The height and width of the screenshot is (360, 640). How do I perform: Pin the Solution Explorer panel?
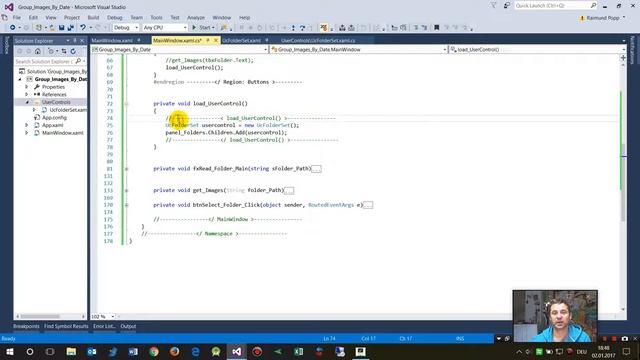[x=75, y=41]
